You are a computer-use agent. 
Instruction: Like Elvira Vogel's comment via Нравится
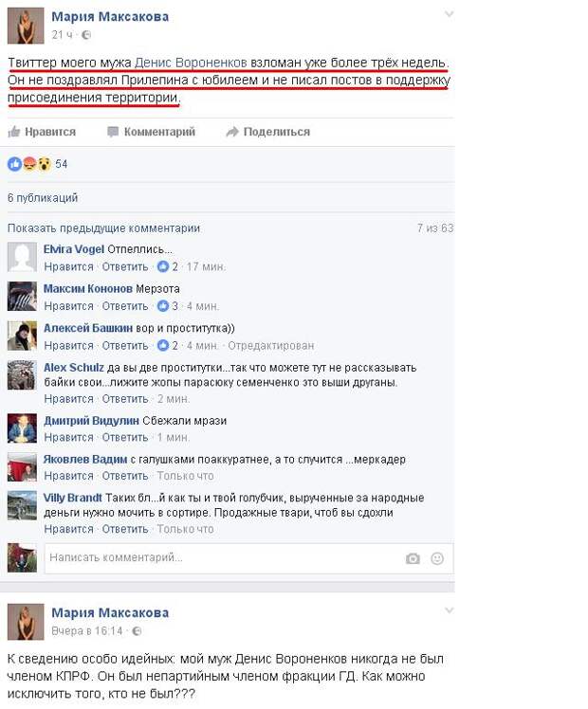click(68, 266)
